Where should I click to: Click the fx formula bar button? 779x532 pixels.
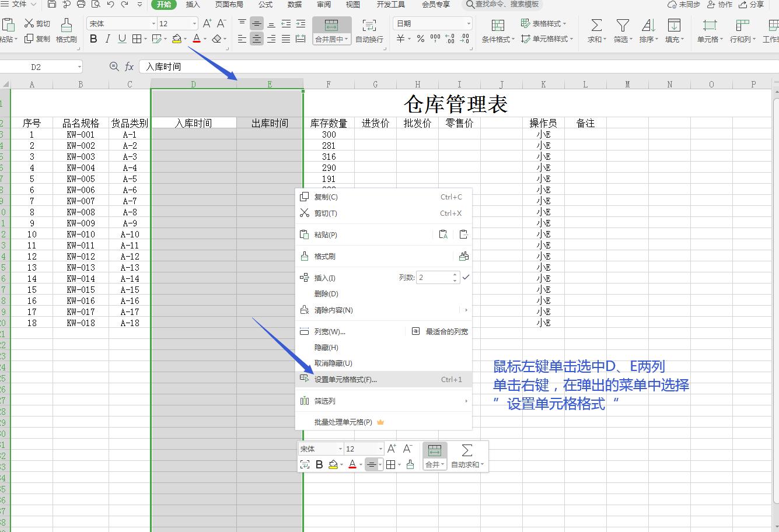(x=129, y=66)
